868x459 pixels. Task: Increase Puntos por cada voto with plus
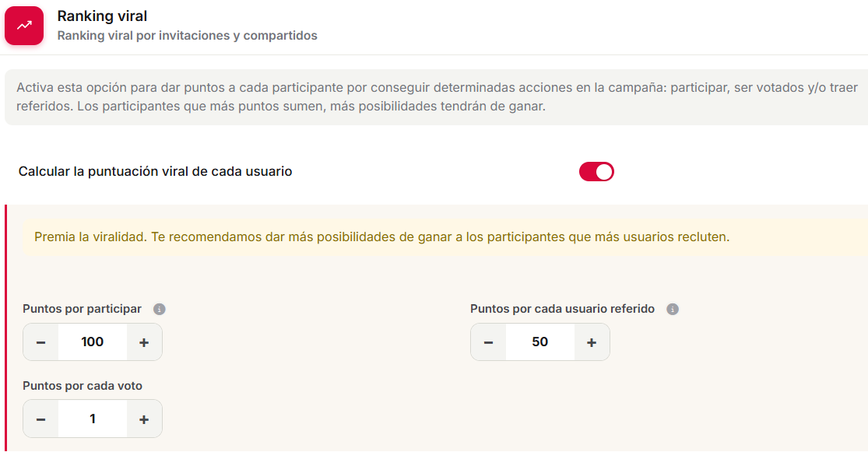(x=144, y=419)
